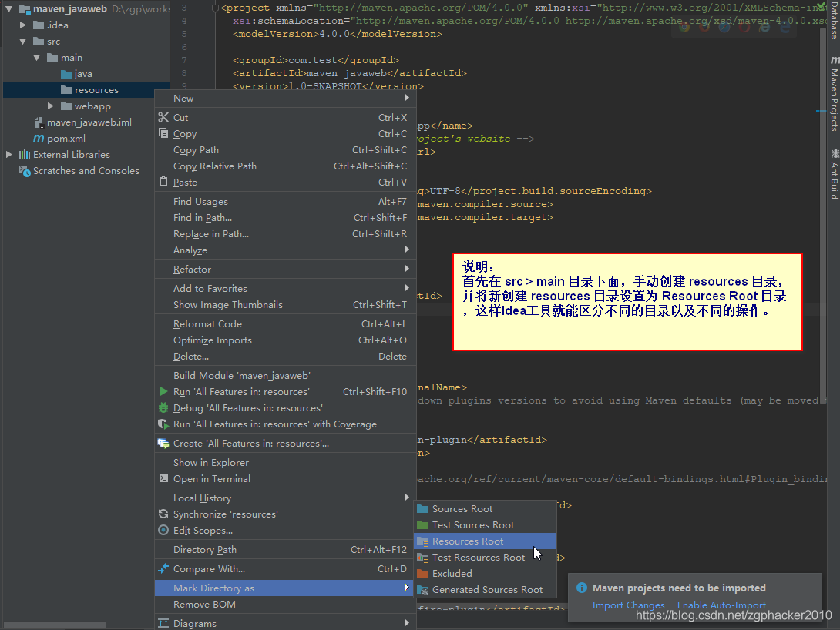
Task: Click the Compare With arrows icon
Action: tap(163, 568)
